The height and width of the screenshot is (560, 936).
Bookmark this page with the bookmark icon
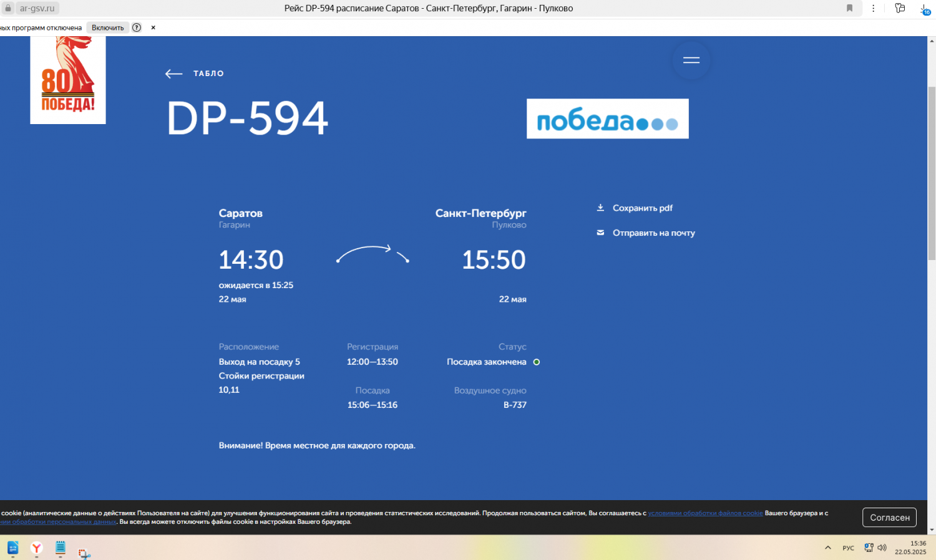click(849, 8)
